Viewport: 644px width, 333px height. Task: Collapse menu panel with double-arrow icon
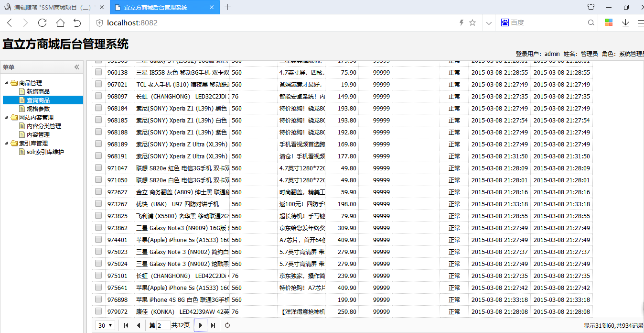point(76,67)
